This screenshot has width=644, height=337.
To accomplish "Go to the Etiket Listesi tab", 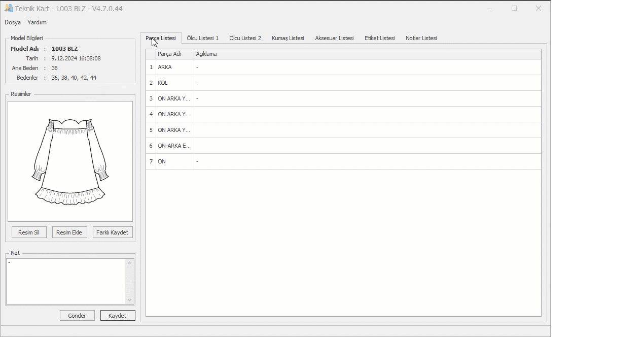I will [x=379, y=38].
